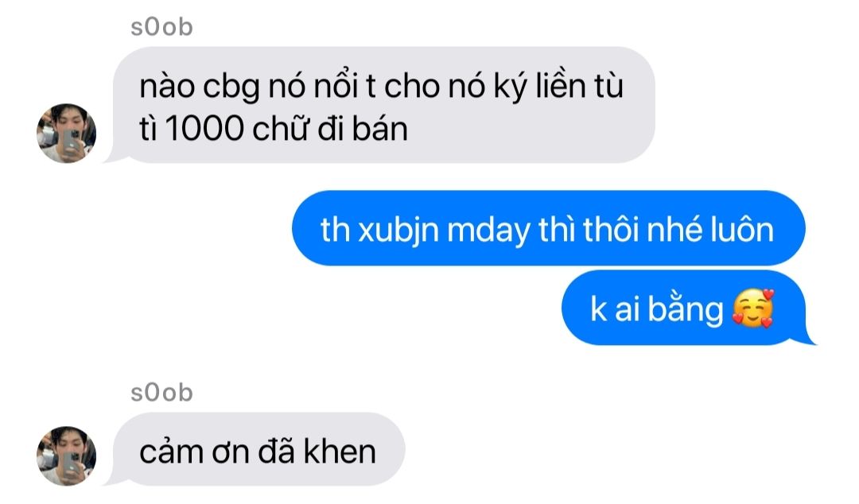Select the lower "s0ob" sender name label
The height and width of the screenshot is (504, 859).
(x=161, y=392)
